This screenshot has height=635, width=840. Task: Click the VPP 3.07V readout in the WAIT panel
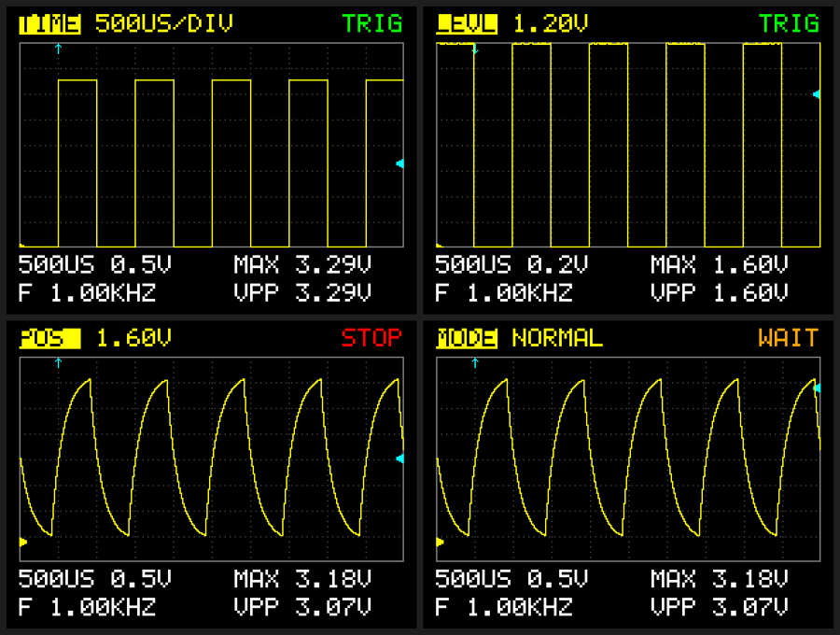720,607
